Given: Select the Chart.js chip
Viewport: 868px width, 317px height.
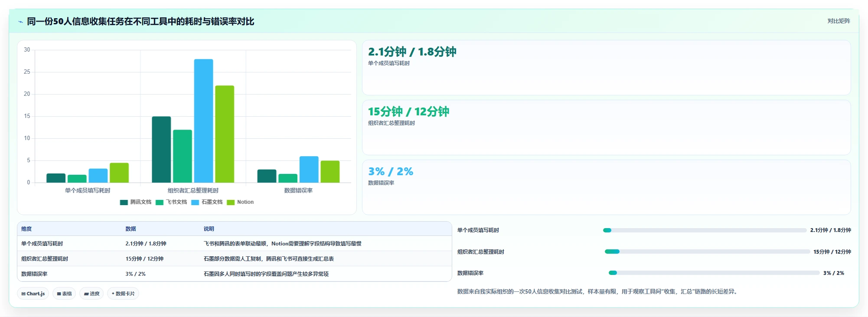Looking at the screenshot, I should [33, 294].
